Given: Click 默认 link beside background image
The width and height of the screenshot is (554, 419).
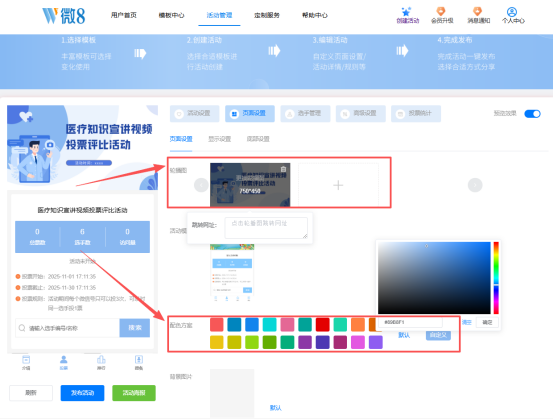Looking at the screenshot, I should click(x=276, y=407).
